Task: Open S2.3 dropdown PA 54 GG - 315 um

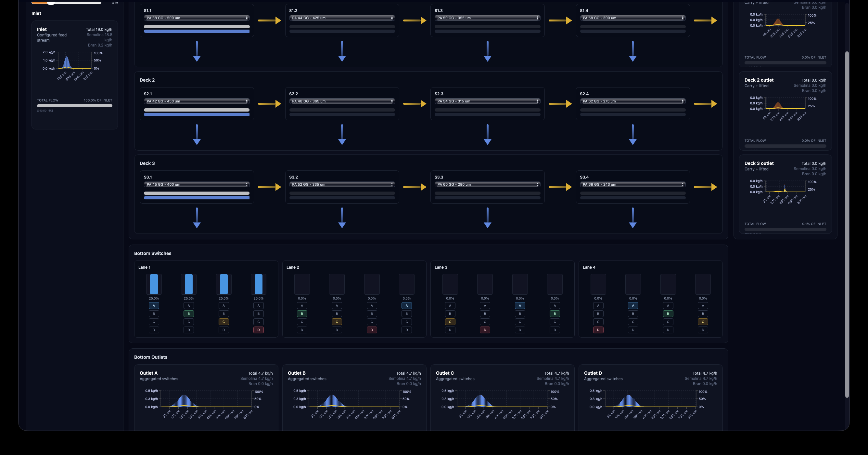Action: pos(487,101)
